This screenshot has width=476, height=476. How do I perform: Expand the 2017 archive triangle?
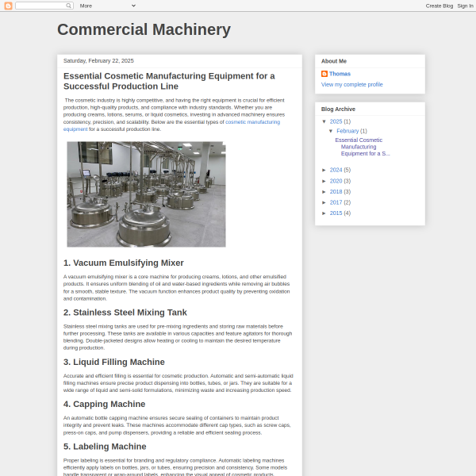(x=324, y=202)
